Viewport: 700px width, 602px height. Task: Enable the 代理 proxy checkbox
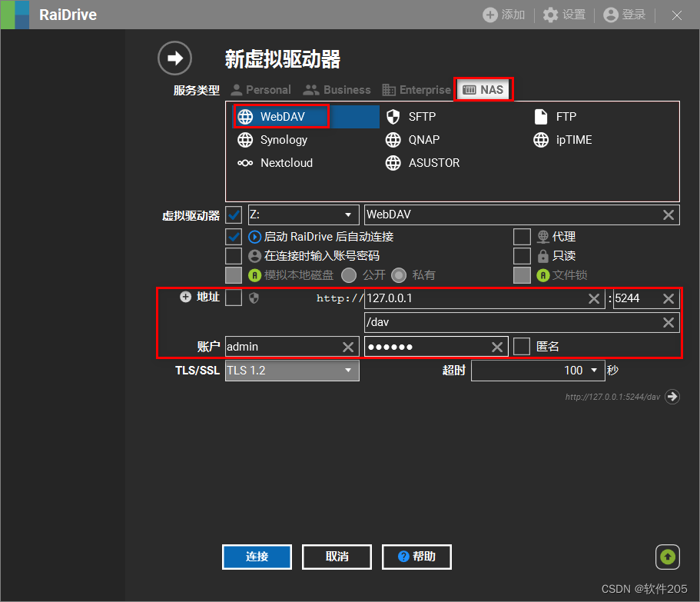pyautogui.click(x=522, y=237)
